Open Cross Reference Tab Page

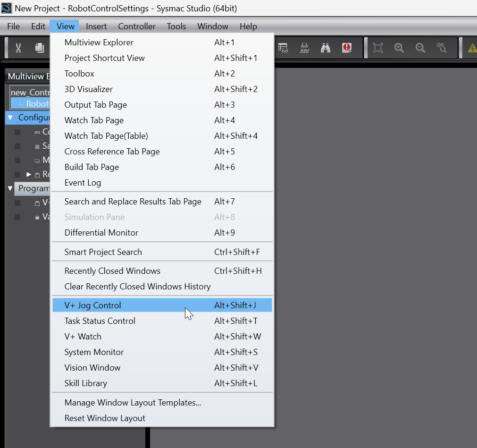[162, 151]
